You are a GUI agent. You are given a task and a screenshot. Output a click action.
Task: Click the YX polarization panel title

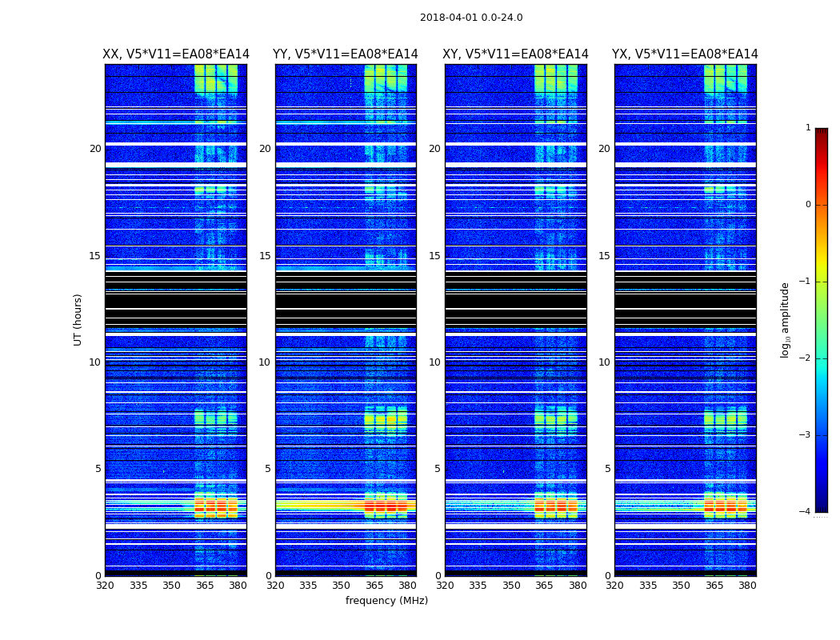point(685,54)
